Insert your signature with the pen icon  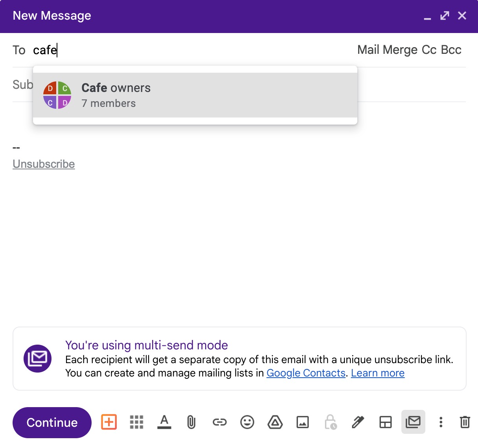pyautogui.click(x=358, y=422)
